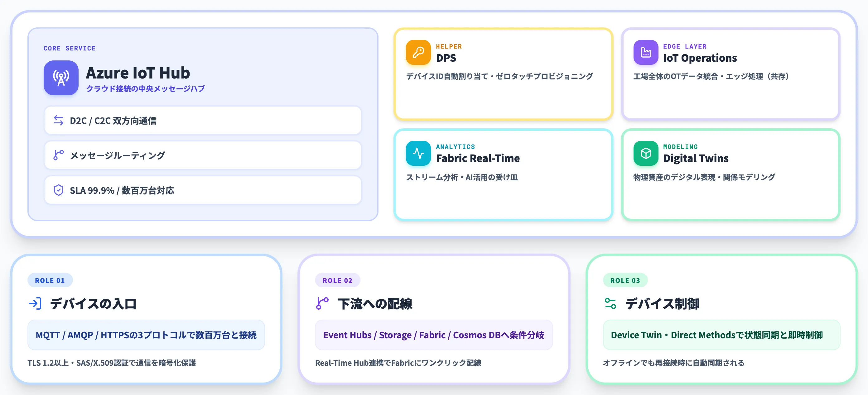Click the TLS 1.2以上・SAS/X.509認証 note
The width and height of the screenshot is (868, 395).
(112, 363)
